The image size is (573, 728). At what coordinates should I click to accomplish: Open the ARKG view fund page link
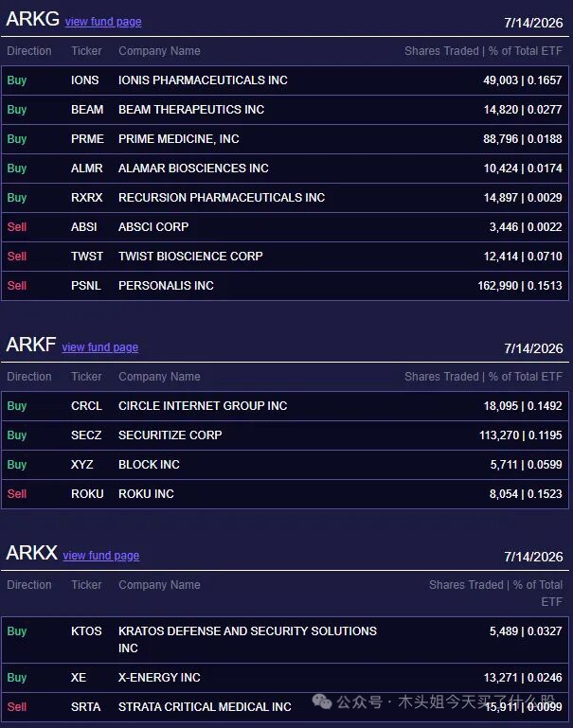point(103,22)
